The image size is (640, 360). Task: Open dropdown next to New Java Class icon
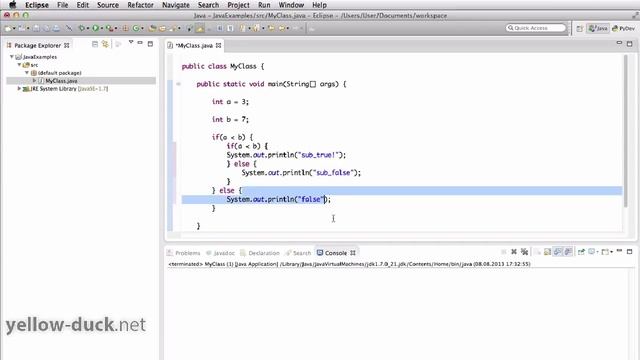[142, 28]
